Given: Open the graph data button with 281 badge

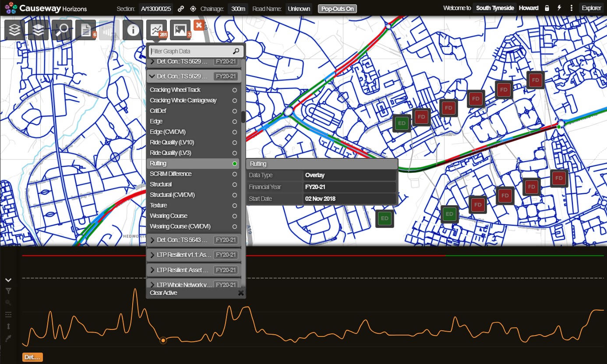Looking at the screenshot, I should tap(156, 30).
